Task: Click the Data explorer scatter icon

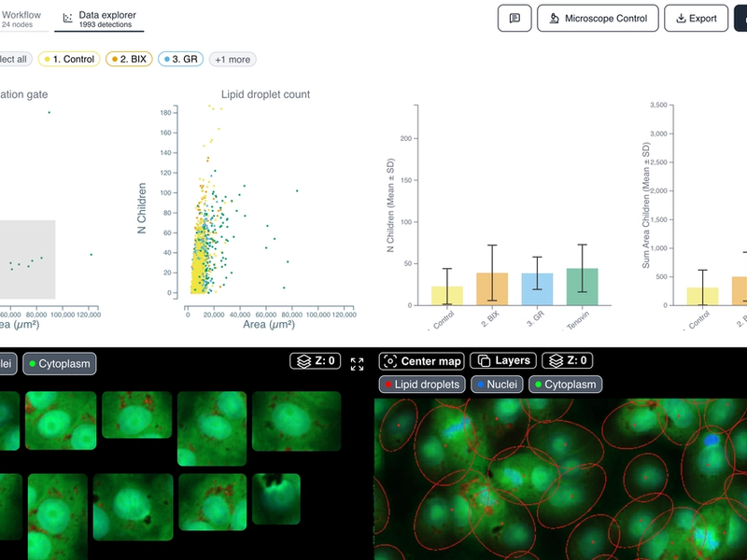Action: click(67, 18)
